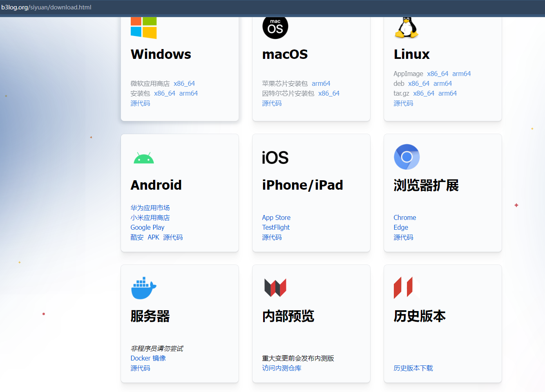Click the Android card heading
Image resolution: width=545 pixels, height=392 pixels.
(x=156, y=185)
